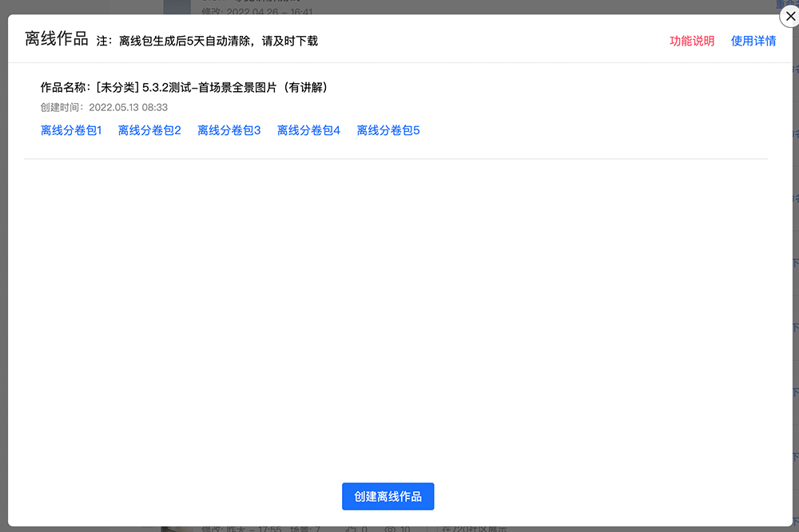Select 离线分卷包4 to download
799x532 pixels.
tap(308, 130)
